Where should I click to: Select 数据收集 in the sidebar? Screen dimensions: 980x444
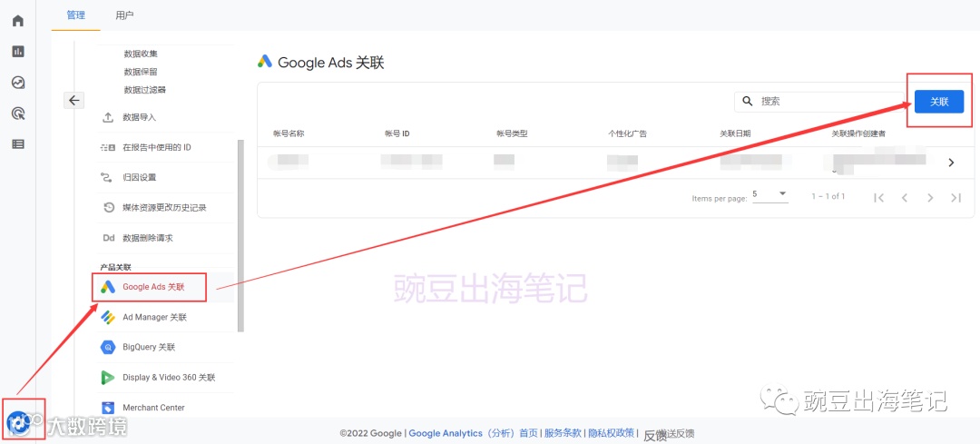[141, 54]
